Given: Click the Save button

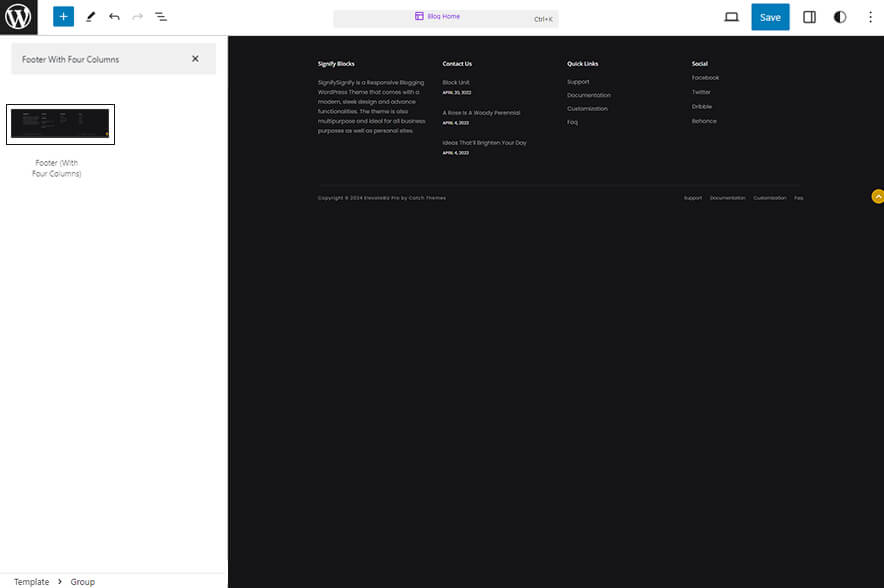Looking at the screenshot, I should coord(770,16).
